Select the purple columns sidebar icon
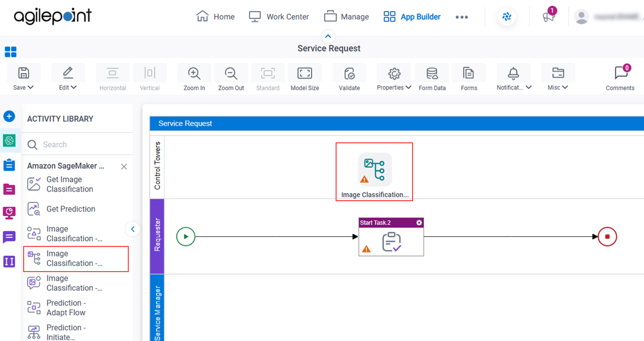 click(x=9, y=262)
